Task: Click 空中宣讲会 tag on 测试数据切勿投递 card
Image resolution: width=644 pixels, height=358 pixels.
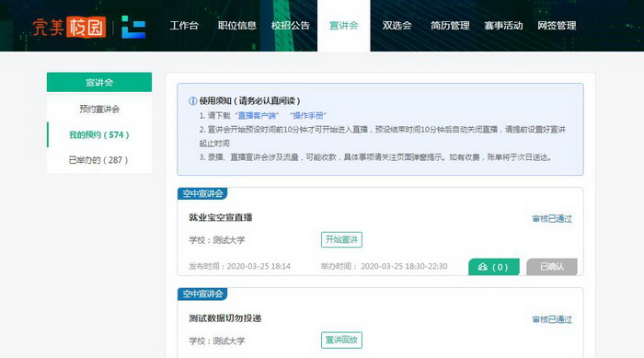Action: coord(202,294)
